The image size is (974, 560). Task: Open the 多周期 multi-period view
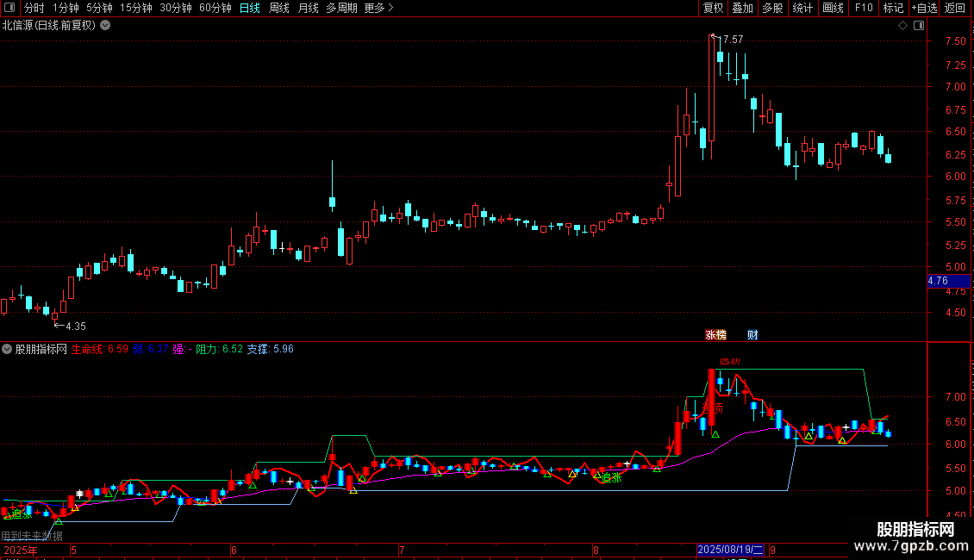341,8
